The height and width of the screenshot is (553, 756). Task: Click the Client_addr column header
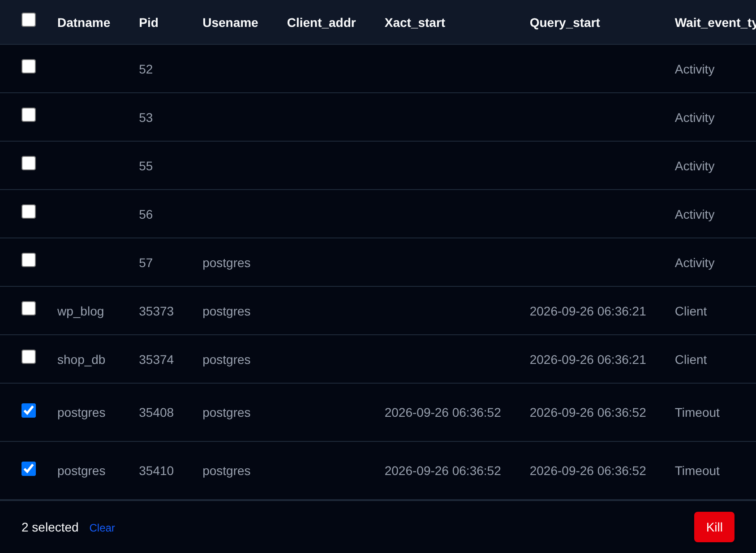click(321, 23)
